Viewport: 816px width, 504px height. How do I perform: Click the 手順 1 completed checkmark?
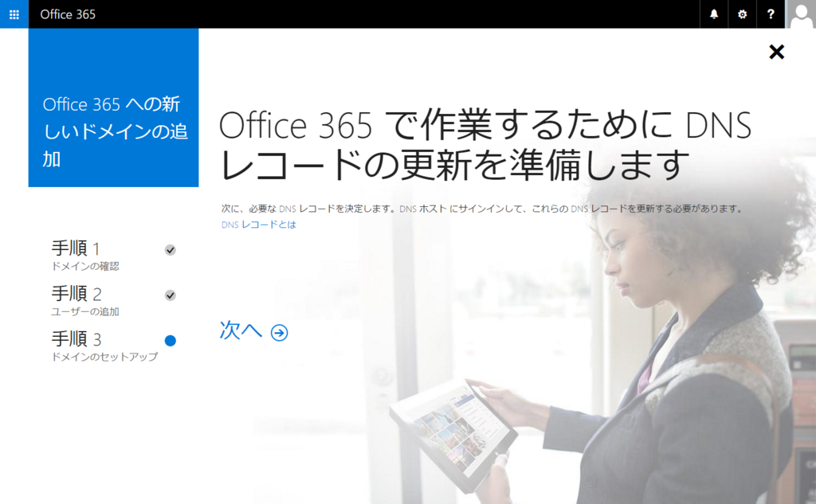point(171,250)
